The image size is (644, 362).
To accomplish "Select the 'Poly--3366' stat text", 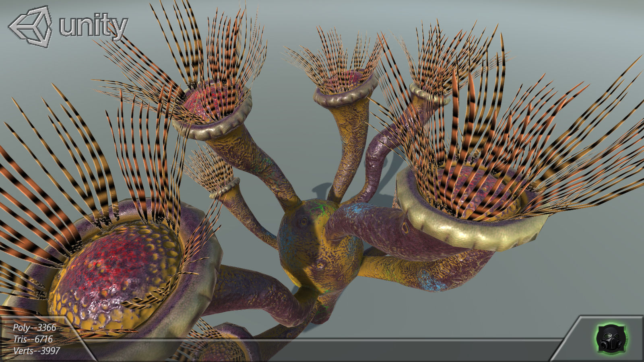I will [35, 327].
